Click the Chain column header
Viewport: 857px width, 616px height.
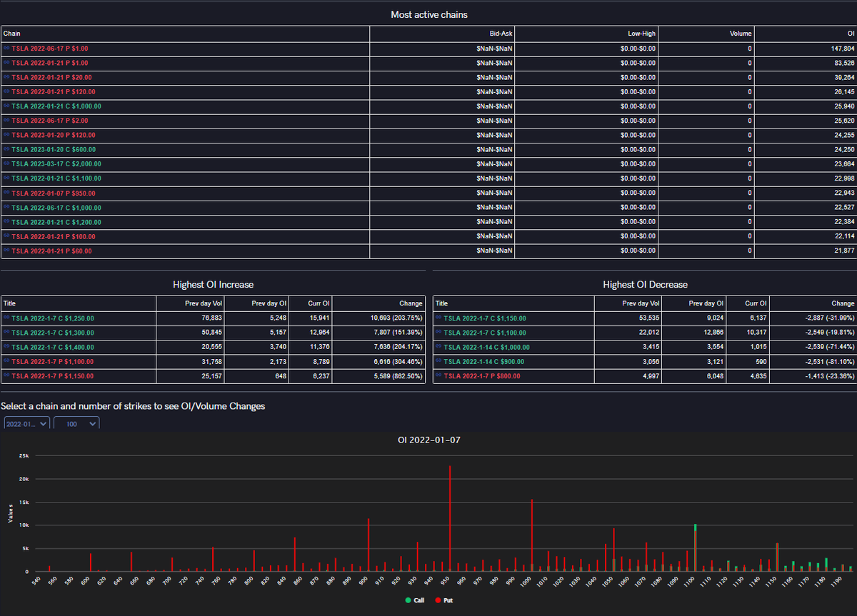tap(185, 34)
